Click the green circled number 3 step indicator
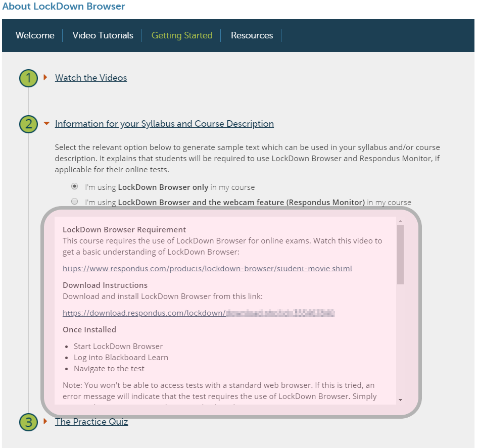Image resolution: width=478 pixels, height=448 pixels. tap(28, 423)
